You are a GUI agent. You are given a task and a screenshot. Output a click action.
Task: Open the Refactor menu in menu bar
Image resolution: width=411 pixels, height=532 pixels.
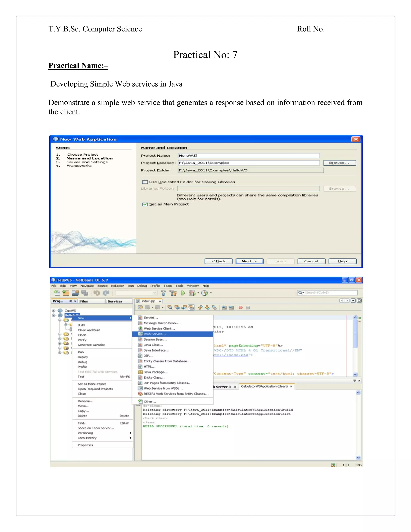tap(117, 286)
